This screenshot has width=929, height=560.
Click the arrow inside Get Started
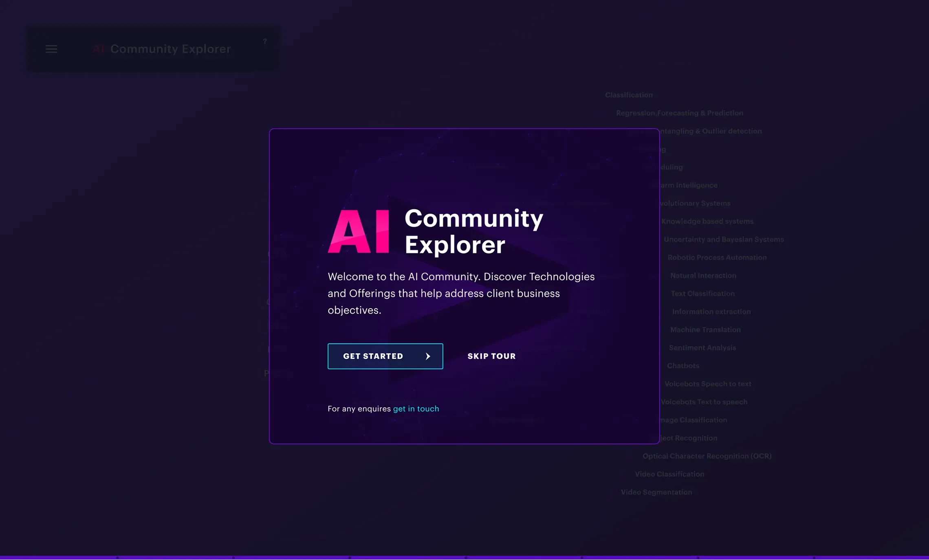428,356
